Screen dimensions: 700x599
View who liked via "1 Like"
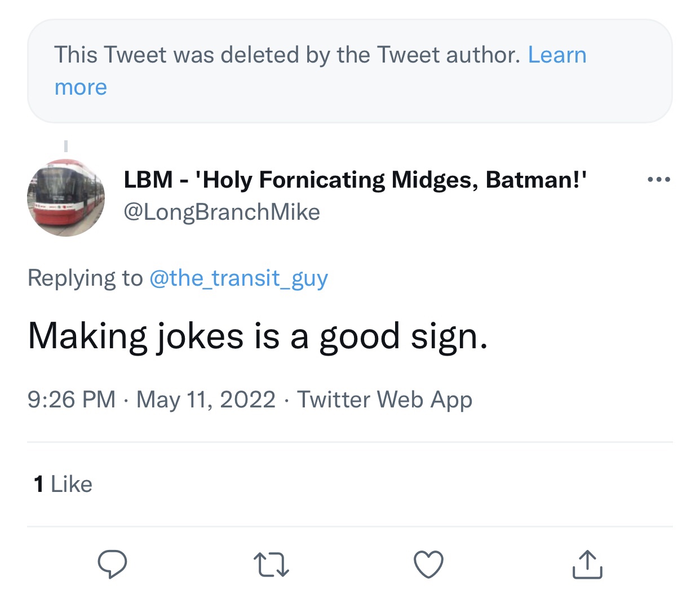pos(63,484)
